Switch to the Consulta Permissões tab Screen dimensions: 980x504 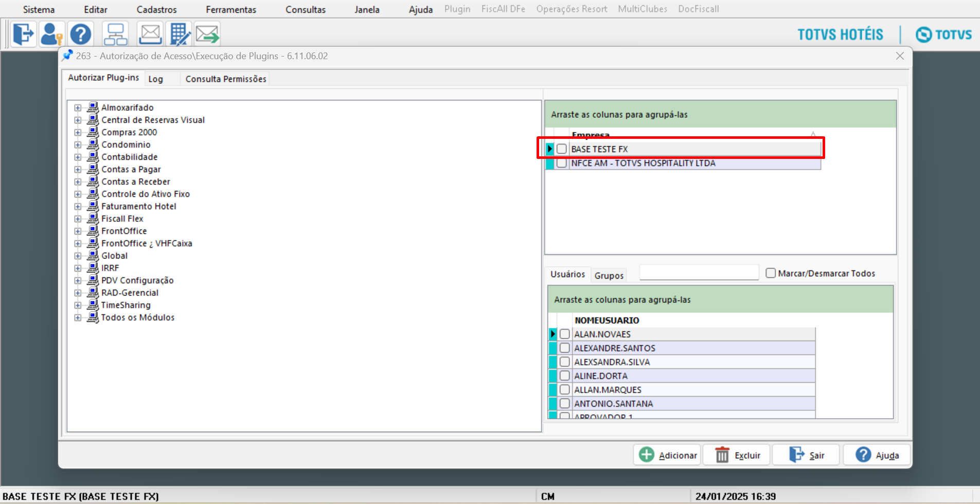click(226, 79)
